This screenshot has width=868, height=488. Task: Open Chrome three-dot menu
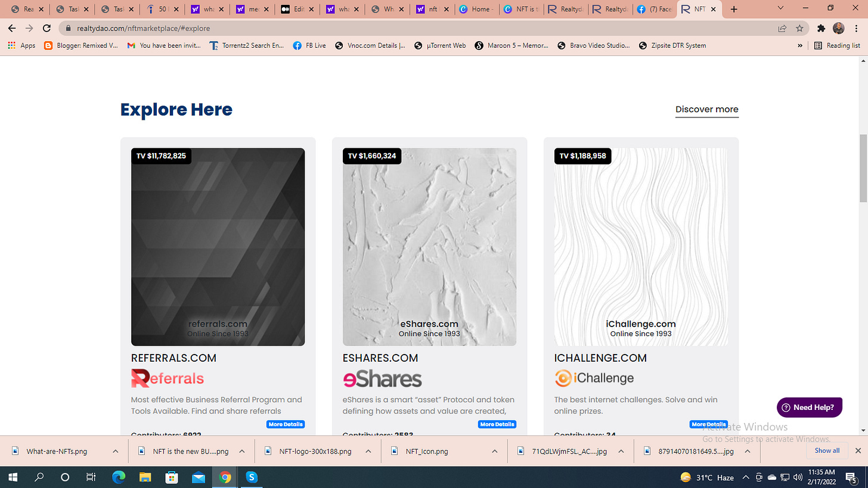856,28
